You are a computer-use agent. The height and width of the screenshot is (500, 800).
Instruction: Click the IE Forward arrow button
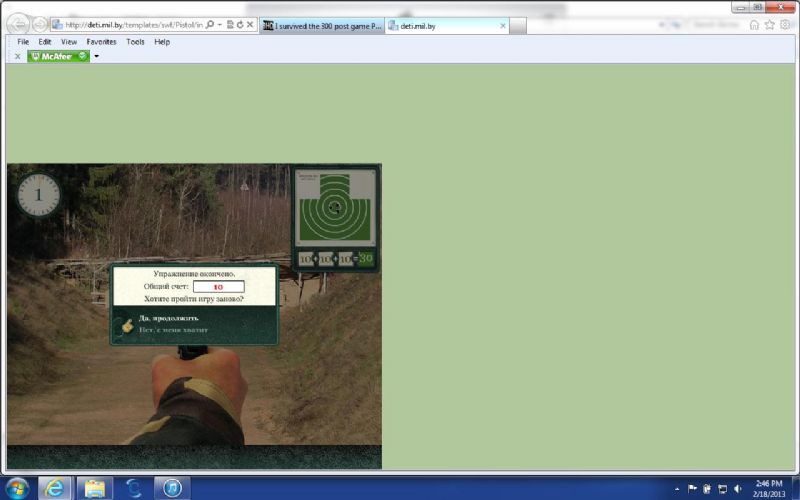[39, 24]
